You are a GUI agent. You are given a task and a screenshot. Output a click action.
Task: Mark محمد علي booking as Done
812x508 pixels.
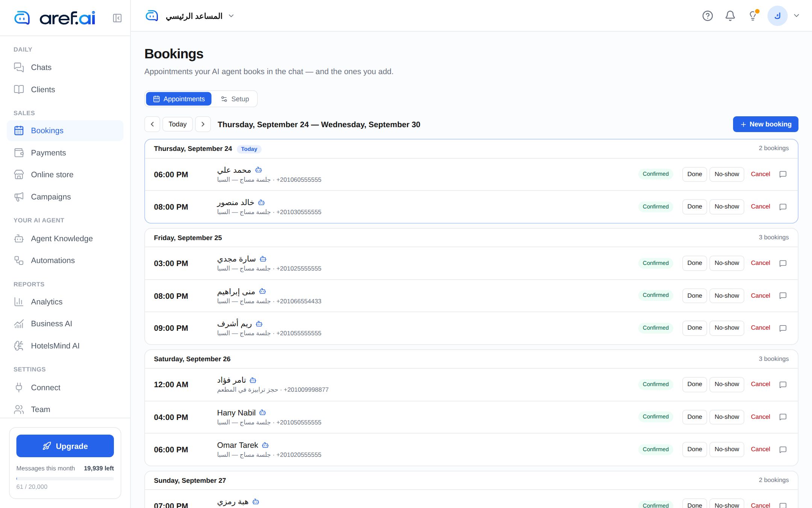tap(694, 174)
